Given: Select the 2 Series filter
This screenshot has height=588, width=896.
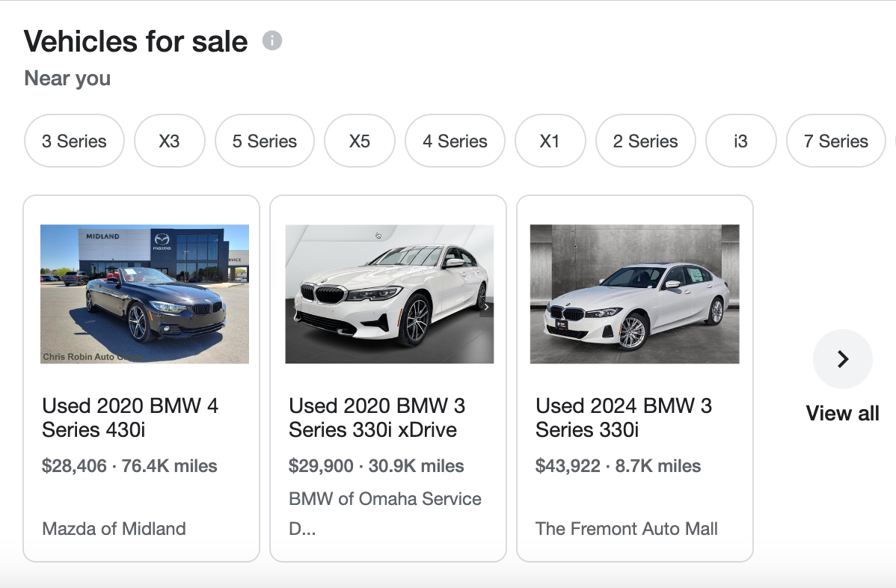Looking at the screenshot, I should point(645,141).
